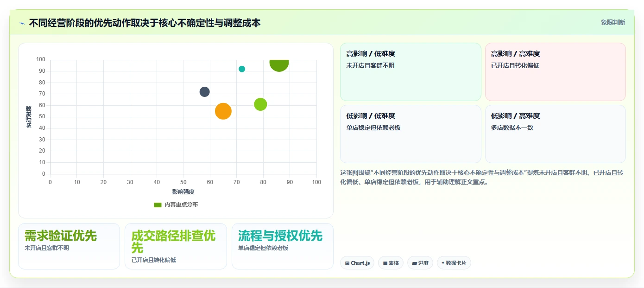The image size is (644, 288).
Task: Select the 数据卡片 tag text
Action: (456, 263)
